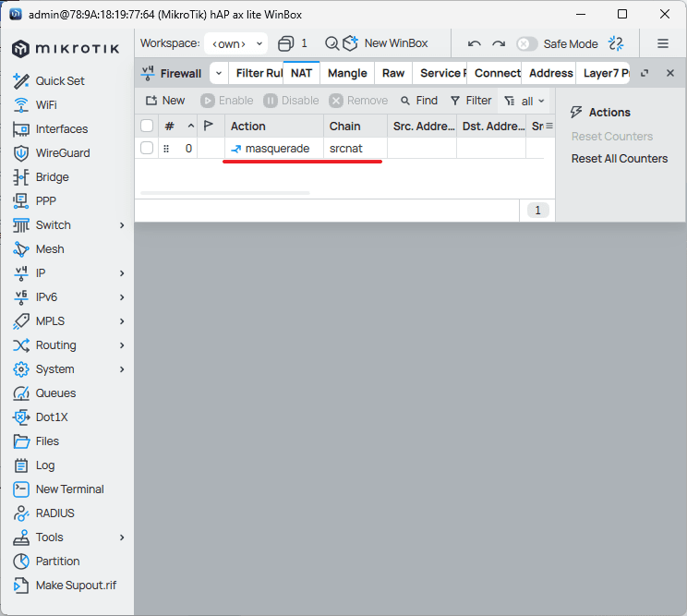Click the redo arrow icon

pyautogui.click(x=499, y=43)
